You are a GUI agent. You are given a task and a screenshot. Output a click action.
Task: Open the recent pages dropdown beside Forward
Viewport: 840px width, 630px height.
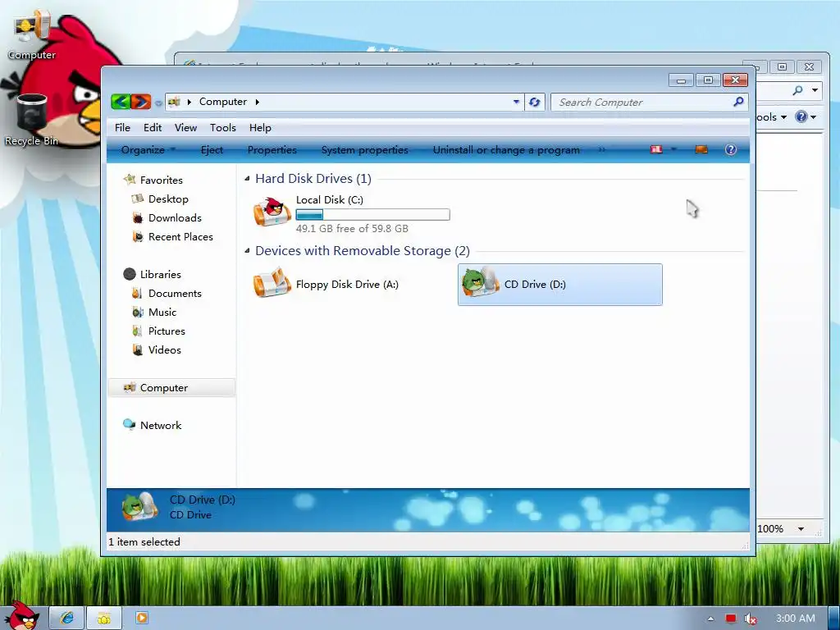tap(158, 103)
